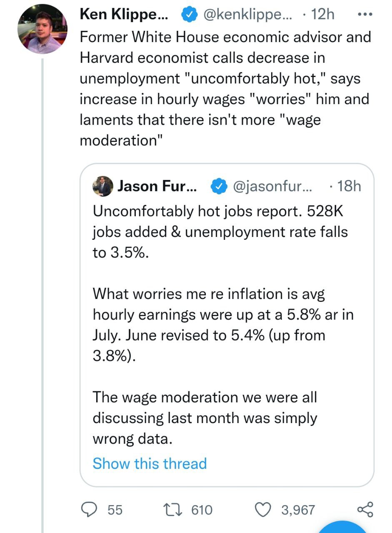392x533 pixels.
Task: Open the Ken Klippe... display name
Action: (x=124, y=15)
